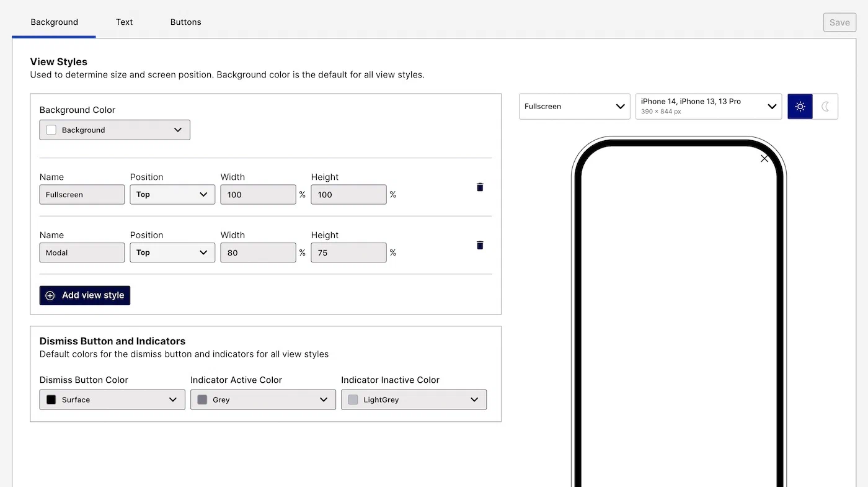Viewport: 868px width, 487px height.
Task: Open the Background Color dropdown
Action: [115, 130]
